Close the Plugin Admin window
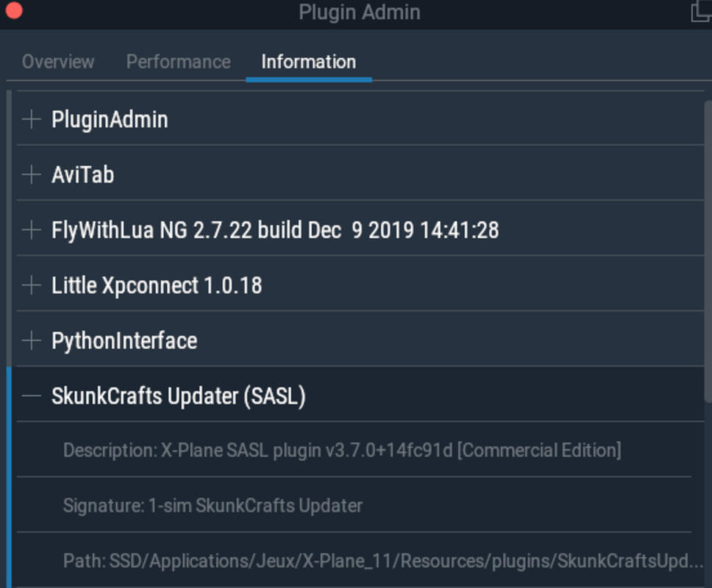The image size is (712, 588). click(x=14, y=11)
